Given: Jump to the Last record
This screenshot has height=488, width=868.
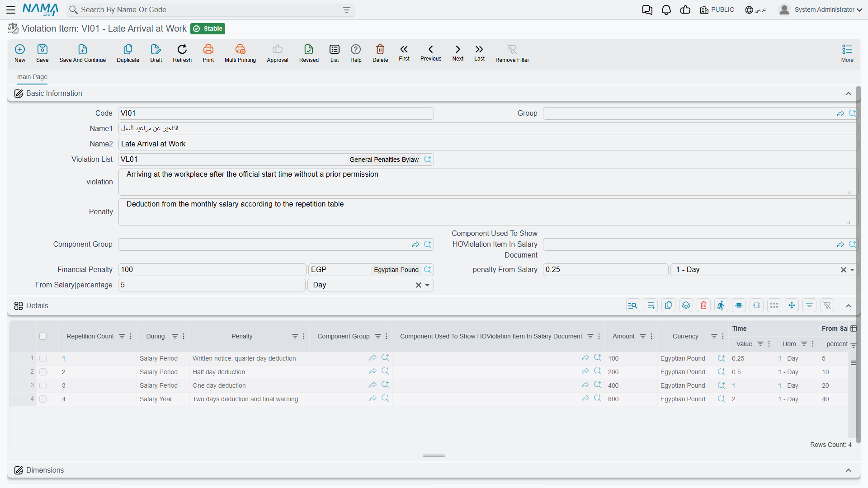Looking at the screenshot, I should [479, 53].
